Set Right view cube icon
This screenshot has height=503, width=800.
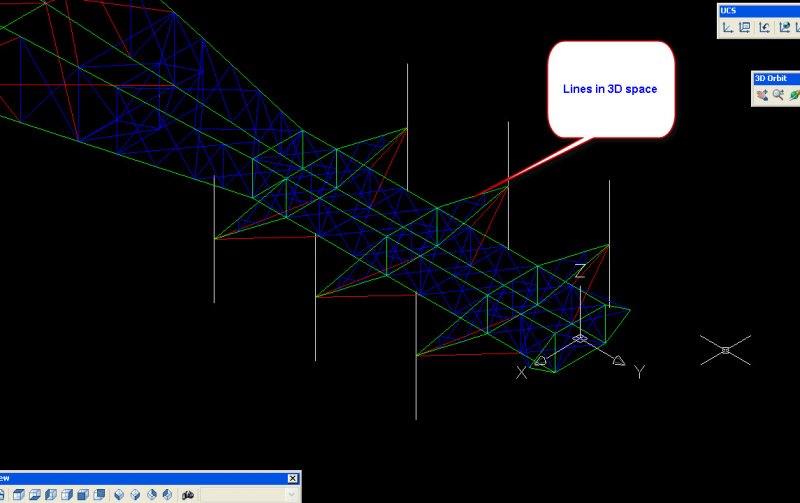(67, 494)
